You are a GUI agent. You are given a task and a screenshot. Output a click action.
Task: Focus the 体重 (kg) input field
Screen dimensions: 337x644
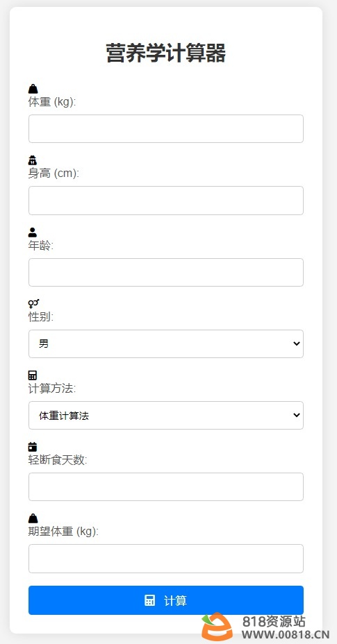coord(166,128)
